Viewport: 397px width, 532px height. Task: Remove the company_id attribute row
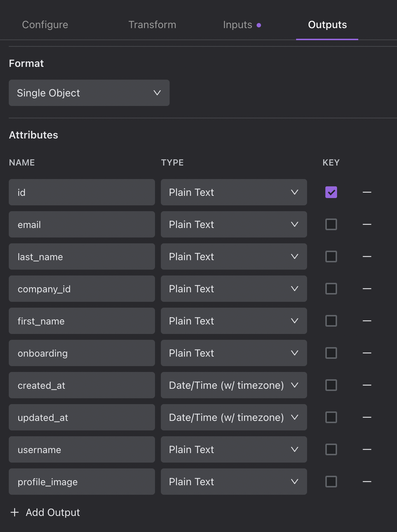(x=367, y=289)
